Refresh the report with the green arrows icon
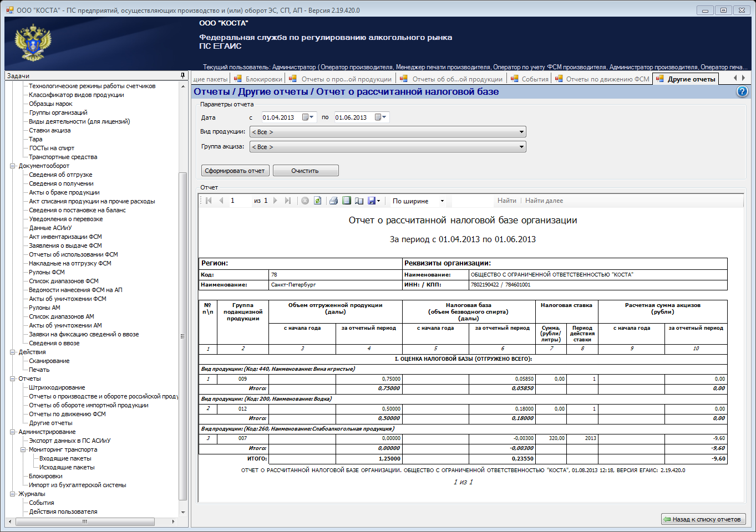 click(x=317, y=201)
